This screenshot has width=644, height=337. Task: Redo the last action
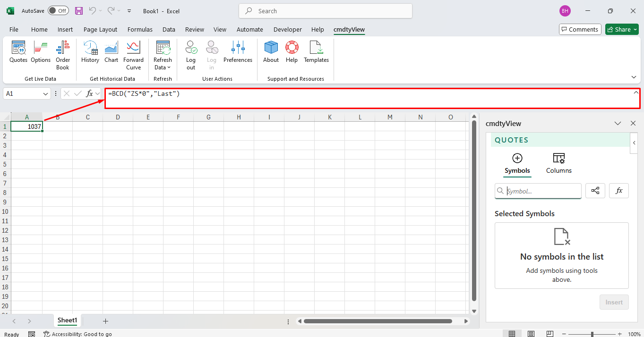pyautogui.click(x=111, y=11)
